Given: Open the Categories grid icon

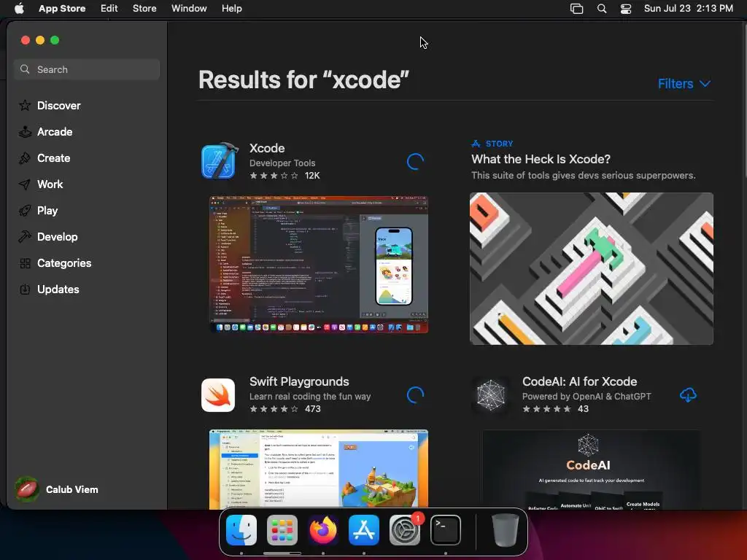Looking at the screenshot, I should coord(25,262).
